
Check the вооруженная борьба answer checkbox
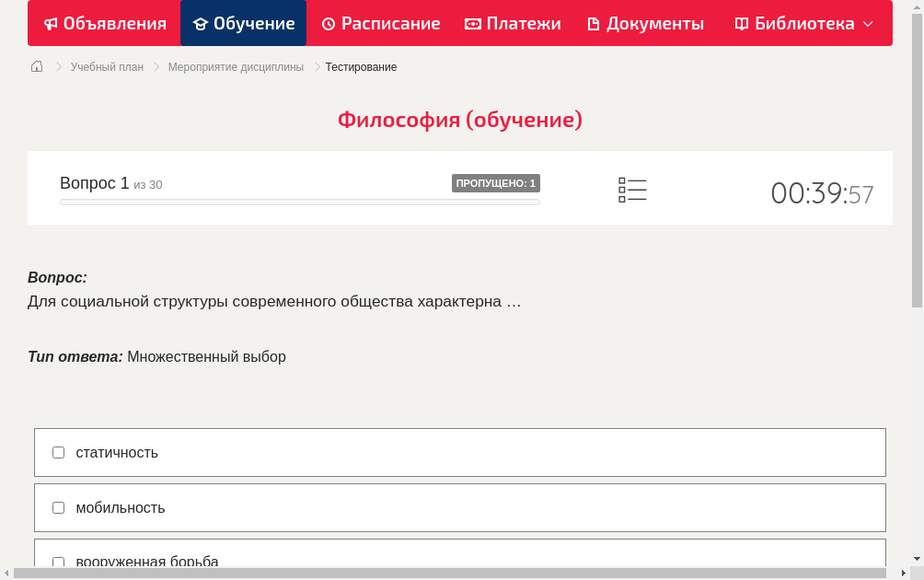coord(58,562)
